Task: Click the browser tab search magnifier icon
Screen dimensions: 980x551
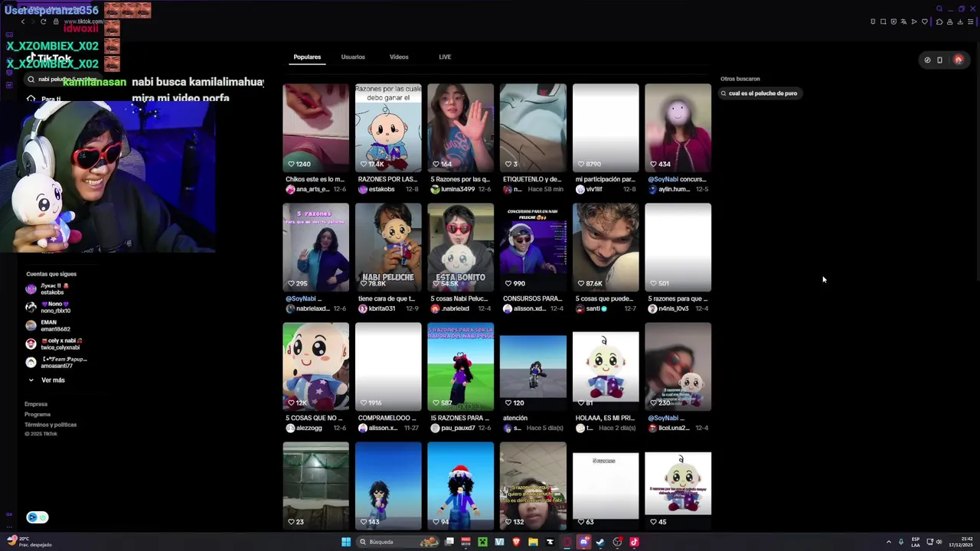Action: [939, 9]
